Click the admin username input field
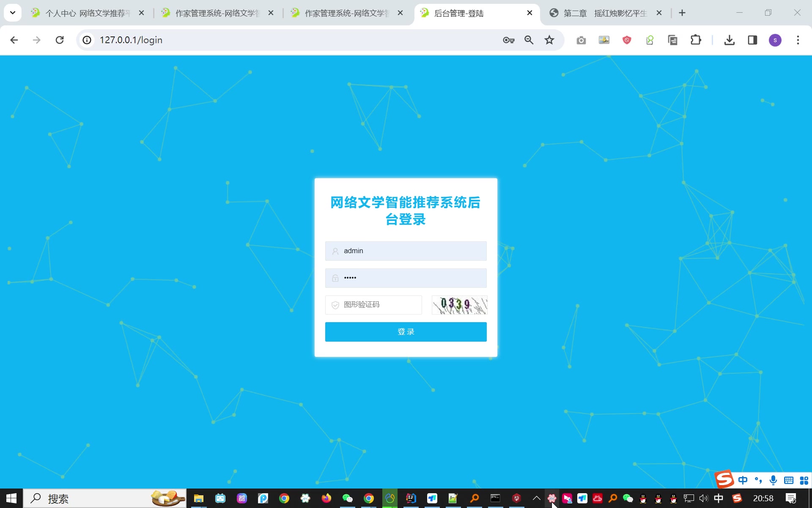Image resolution: width=812 pixels, height=508 pixels. coord(406,251)
